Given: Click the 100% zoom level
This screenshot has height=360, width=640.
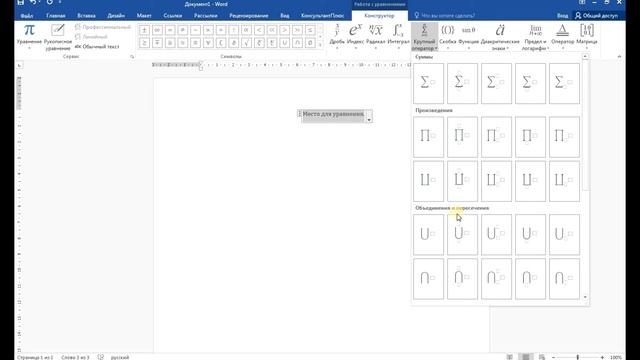Looking at the screenshot, I should click(x=616, y=357).
